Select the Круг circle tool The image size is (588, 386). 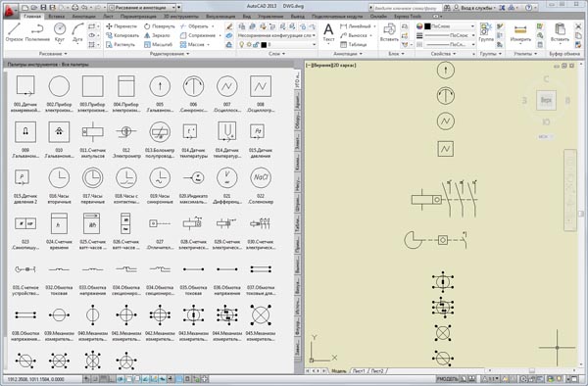(x=60, y=32)
